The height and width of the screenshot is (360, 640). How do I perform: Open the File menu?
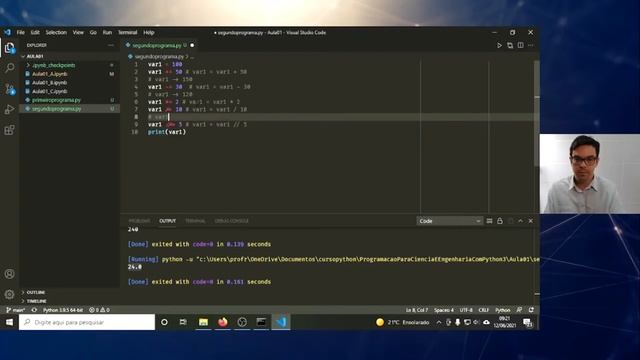coord(20,32)
